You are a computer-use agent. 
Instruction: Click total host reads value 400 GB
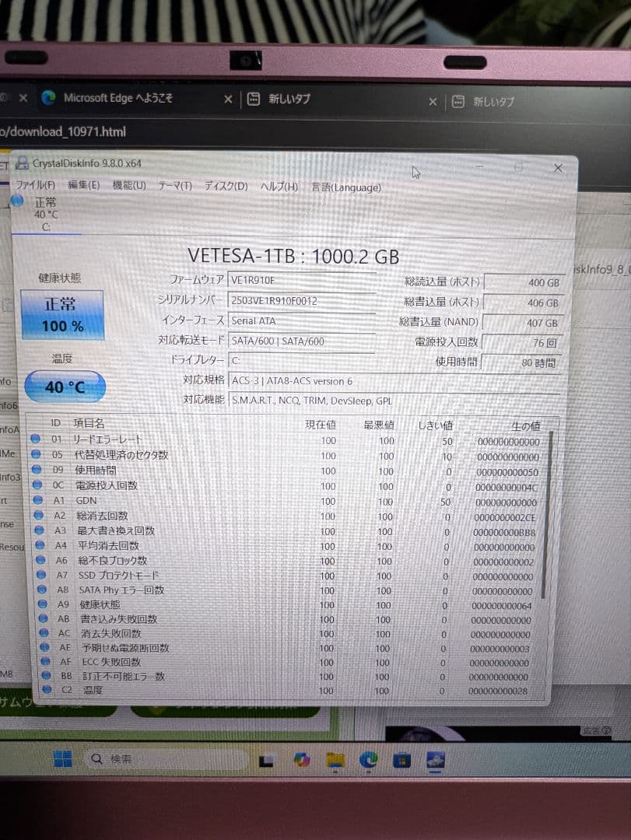coord(524,282)
